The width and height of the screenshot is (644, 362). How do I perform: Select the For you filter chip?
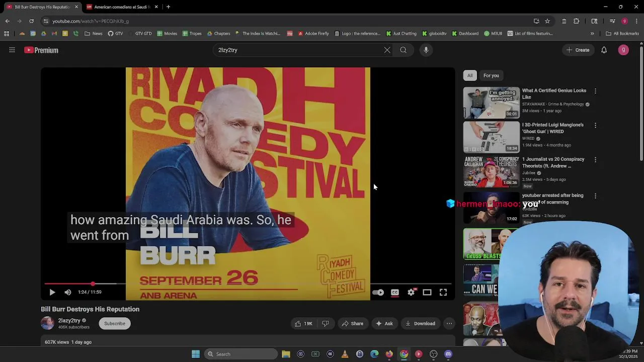click(491, 75)
